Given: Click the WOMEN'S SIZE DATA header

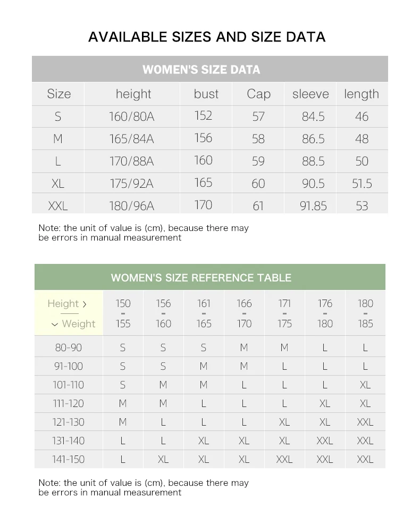Looking at the screenshot, I should point(201,70).
